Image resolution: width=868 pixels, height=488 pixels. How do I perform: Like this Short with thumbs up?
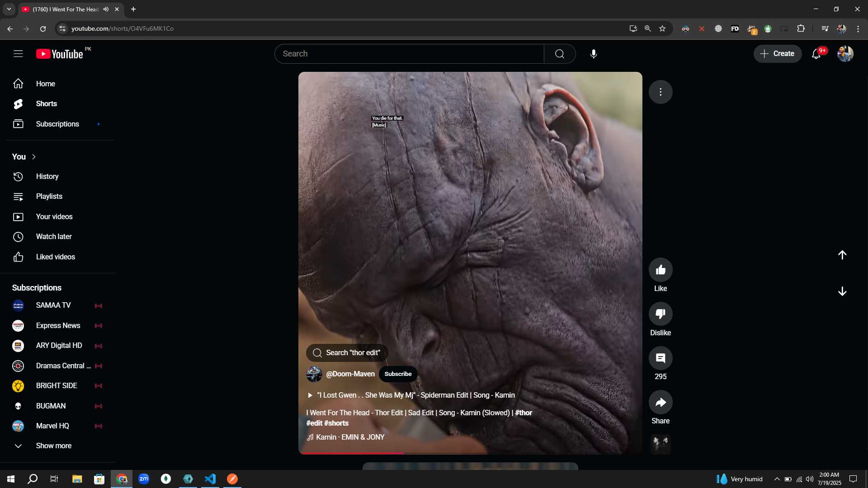tap(660, 270)
